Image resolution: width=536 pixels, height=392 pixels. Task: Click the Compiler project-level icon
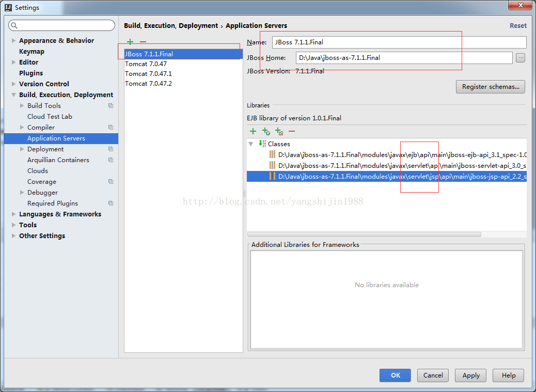point(111,127)
